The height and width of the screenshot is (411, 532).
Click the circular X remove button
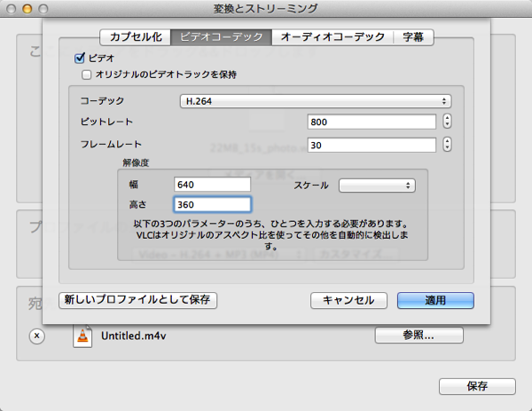36,336
